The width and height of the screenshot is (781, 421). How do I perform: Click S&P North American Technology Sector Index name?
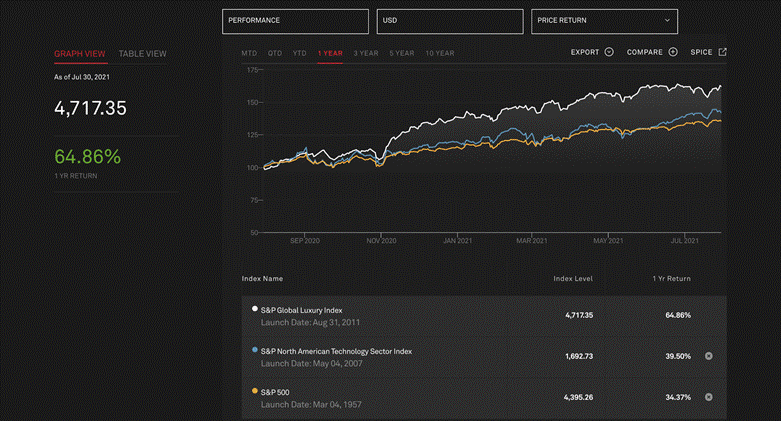tap(336, 351)
